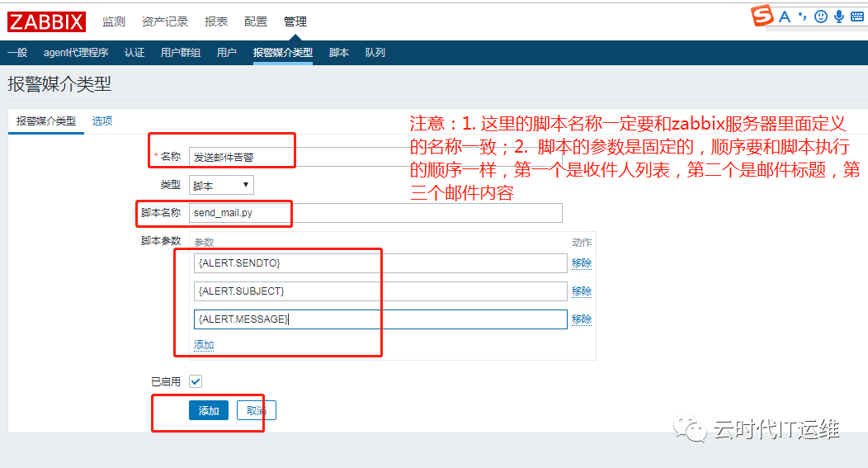Click the {ALERT.SUBJECT} parameter field
Screen dimensions: 868x468
click(381, 291)
